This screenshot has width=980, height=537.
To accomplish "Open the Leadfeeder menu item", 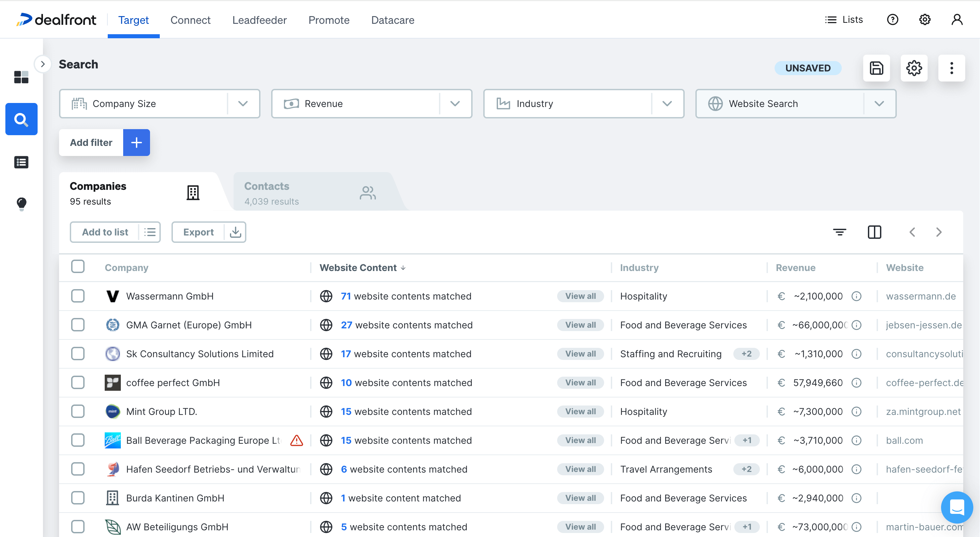I will point(259,20).
